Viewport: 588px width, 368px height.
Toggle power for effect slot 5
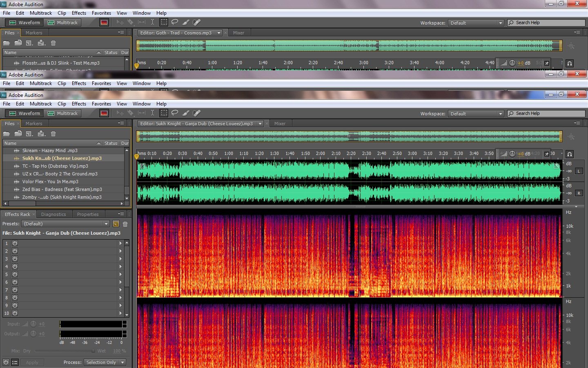tap(15, 274)
